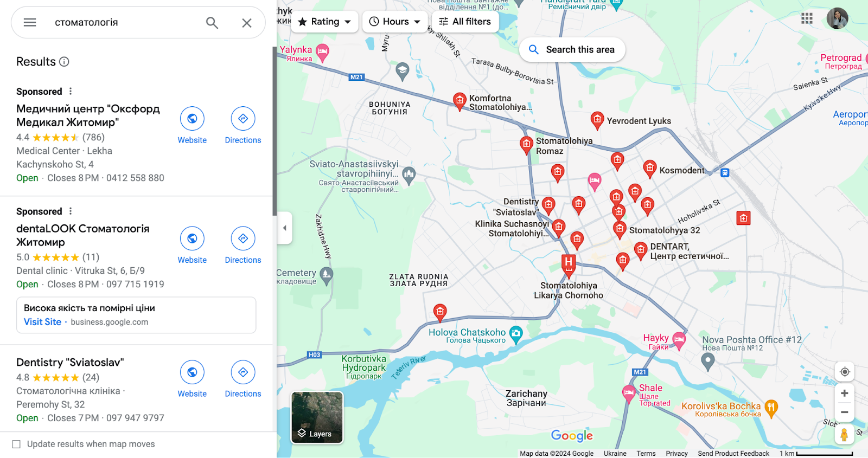868x458 pixels.
Task: Click Search this area button
Action: [572, 50]
